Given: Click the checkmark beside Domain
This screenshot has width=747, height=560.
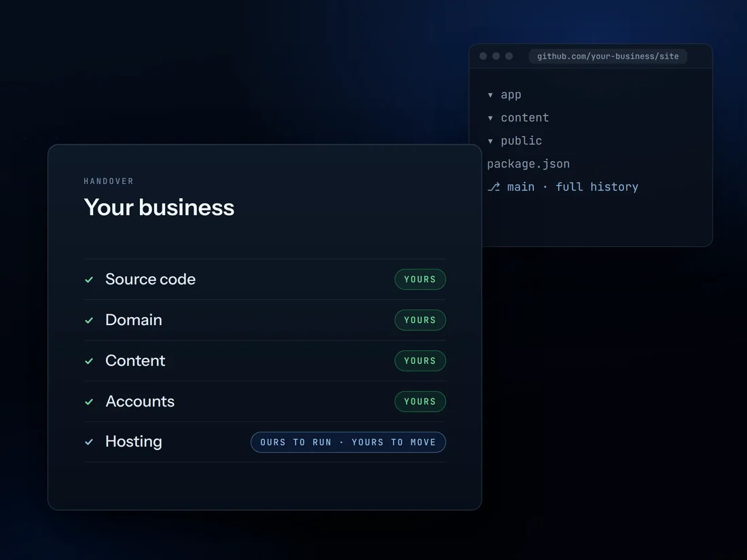Looking at the screenshot, I should [x=89, y=320].
